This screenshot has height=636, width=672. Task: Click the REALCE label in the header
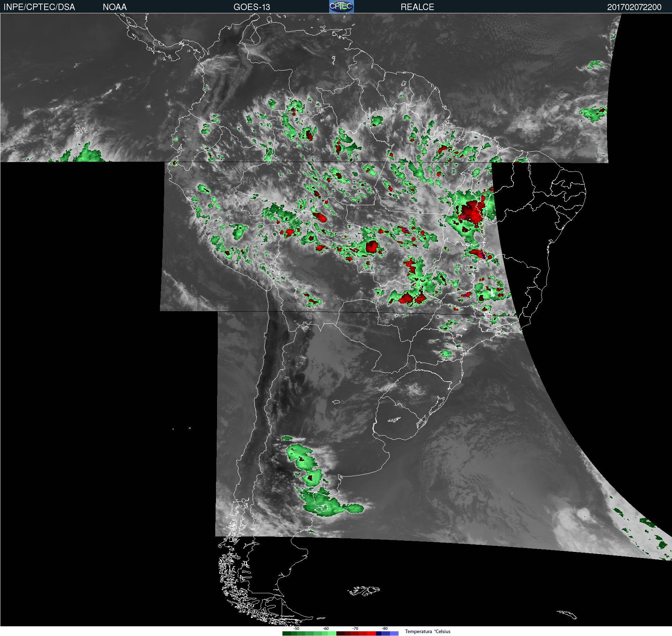pos(417,7)
